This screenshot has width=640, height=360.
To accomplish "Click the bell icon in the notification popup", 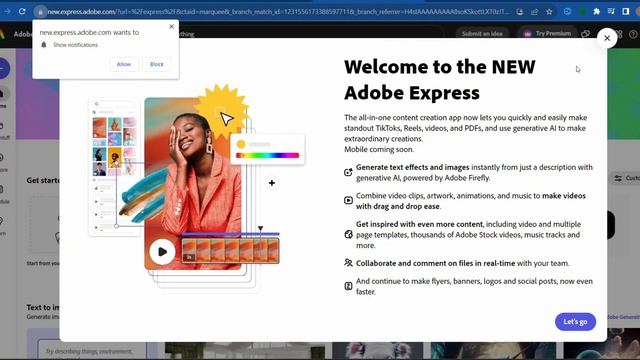I will [x=44, y=45].
